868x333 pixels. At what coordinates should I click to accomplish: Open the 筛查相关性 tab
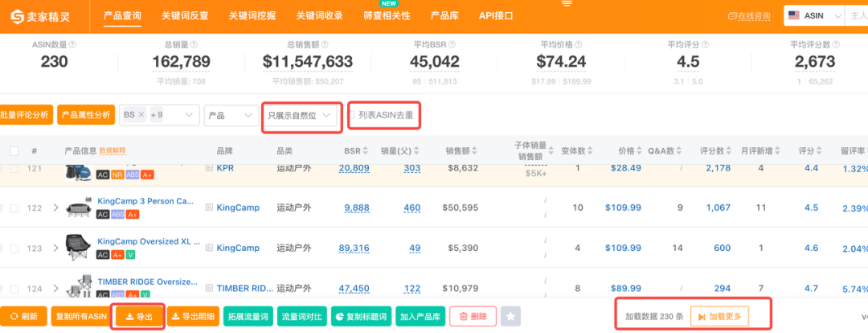pyautogui.click(x=387, y=15)
